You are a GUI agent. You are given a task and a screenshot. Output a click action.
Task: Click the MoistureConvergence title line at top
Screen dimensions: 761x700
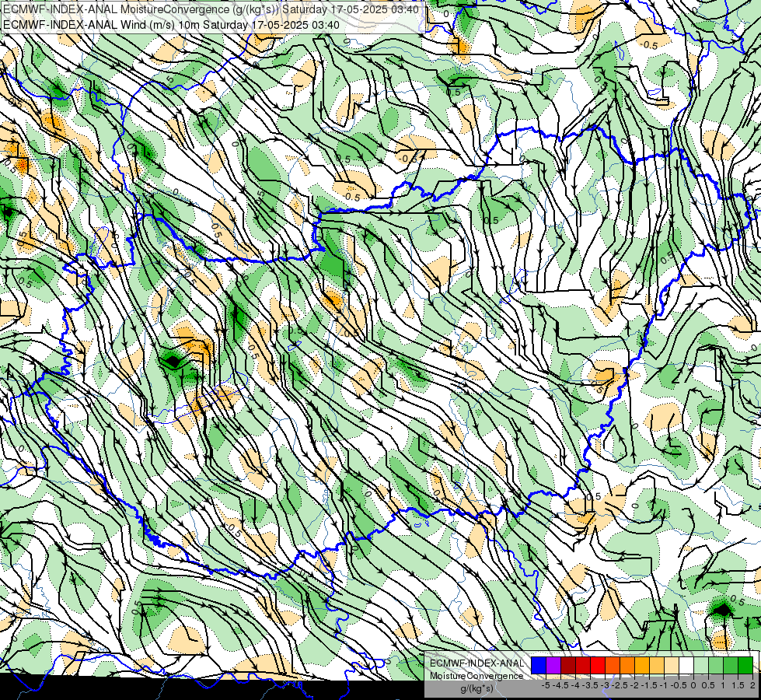(211, 9)
